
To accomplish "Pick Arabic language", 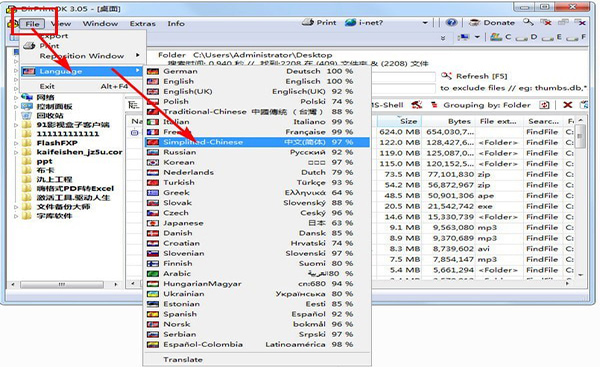I will pos(257,274).
